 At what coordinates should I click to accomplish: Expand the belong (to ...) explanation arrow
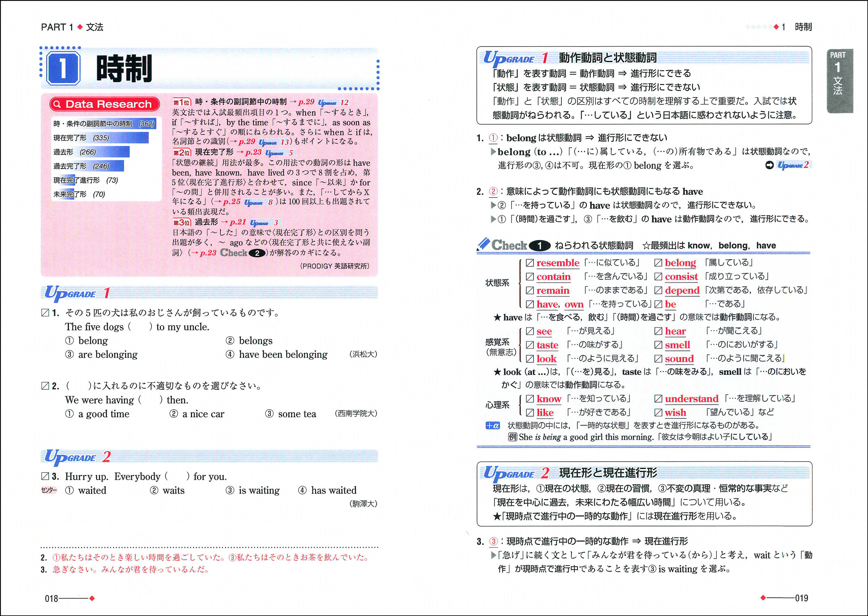(493, 153)
